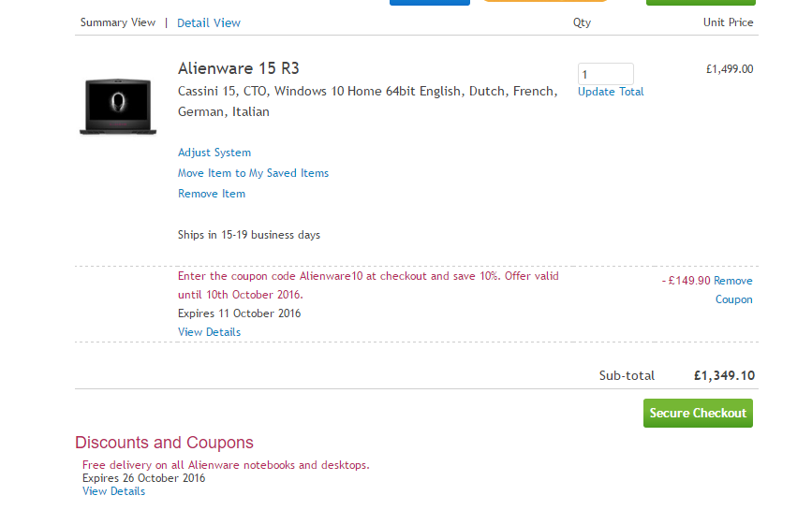The width and height of the screenshot is (812, 510).
Task: Click the Alienware laptop product thumbnail
Action: tap(117, 107)
